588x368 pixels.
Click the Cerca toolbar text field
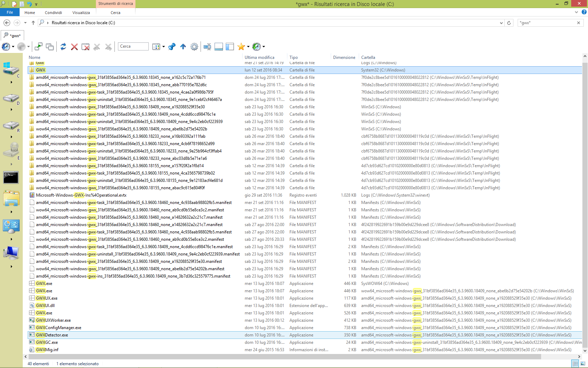pyautogui.click(x=133, y=47)
